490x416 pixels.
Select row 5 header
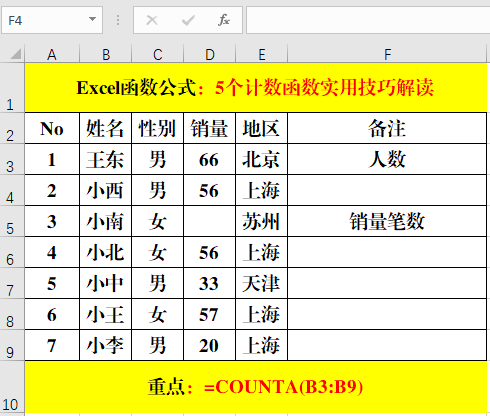(10, 221)
